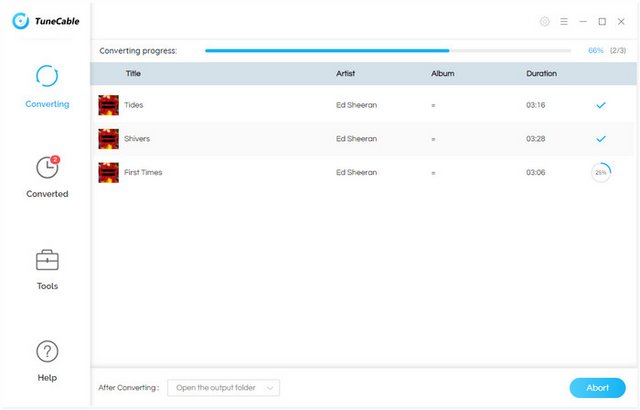Image resolution: width=640 pixels, height=410 pixels.
Task: Click the 03:16 duration value
Action: tap(536, 105)
